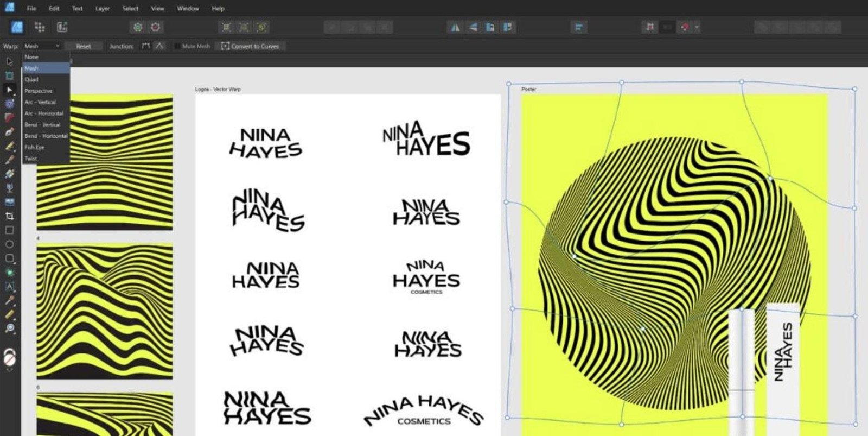The height and width of the screenshot is (436, 868).
Task: Expand the tools panel bottom chevron
Action: pos(9,369)
